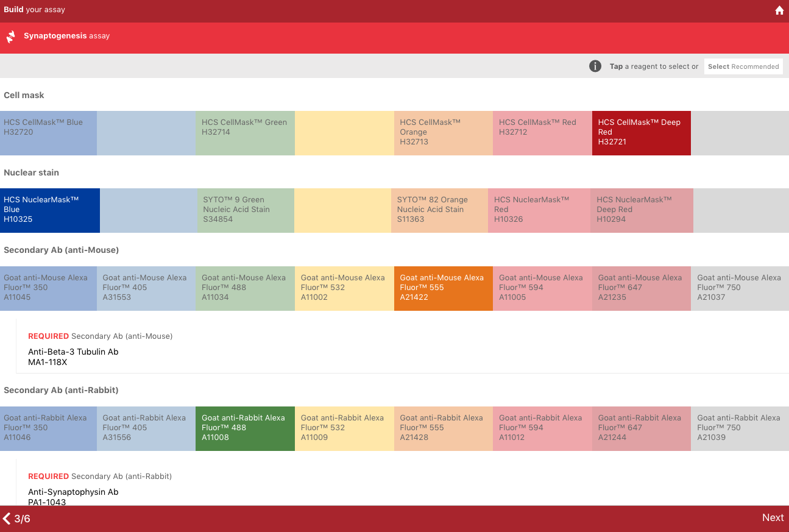Click the info icon beside Tap a reagent
The height and width of the screenshot is (532, 789).
(x=595, y=66)
